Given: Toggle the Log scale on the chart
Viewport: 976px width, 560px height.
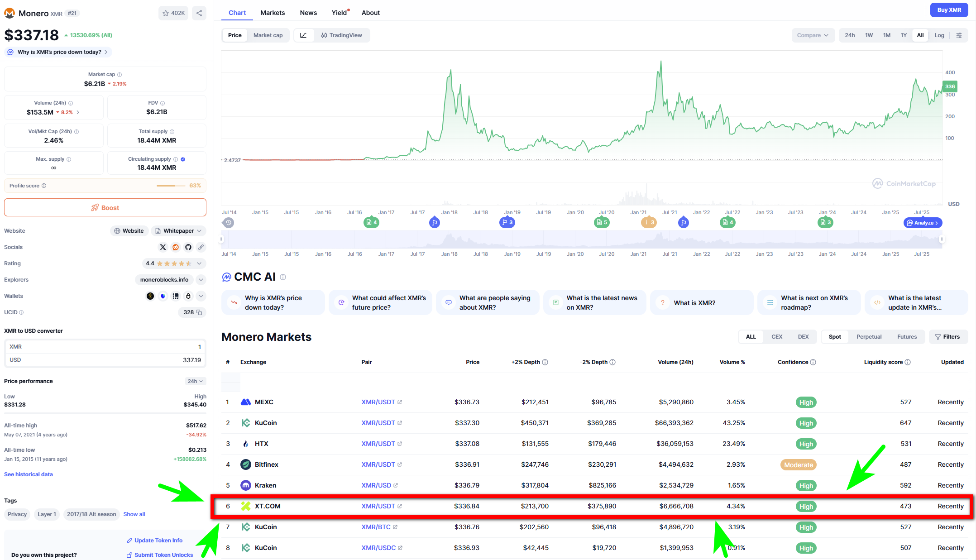Looking at the screenshot, I should coord(939,35).
